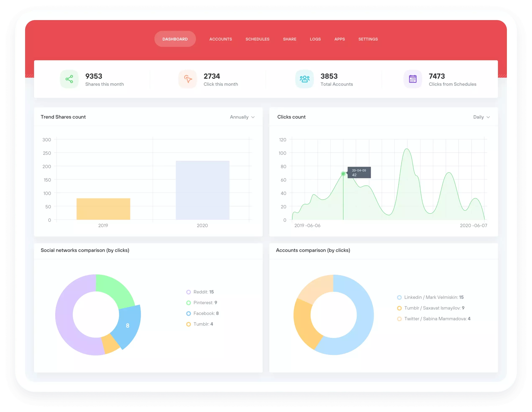Click the LinkedIn circle icon in accounts chart
The height and width of the screenshot is (412, 532).
(398, 297)
